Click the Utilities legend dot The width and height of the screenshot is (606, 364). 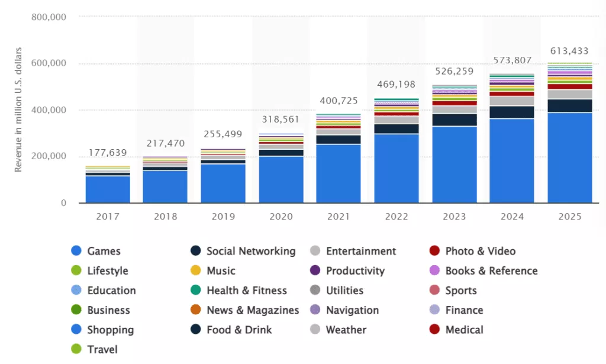(315, 290)
